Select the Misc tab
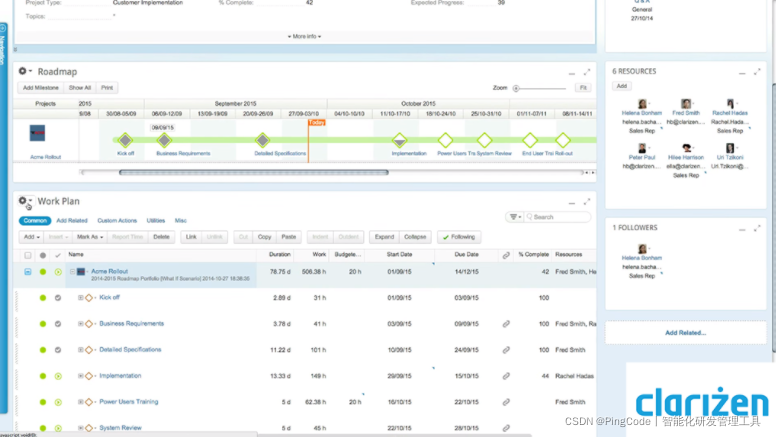 tap(181, 221)
